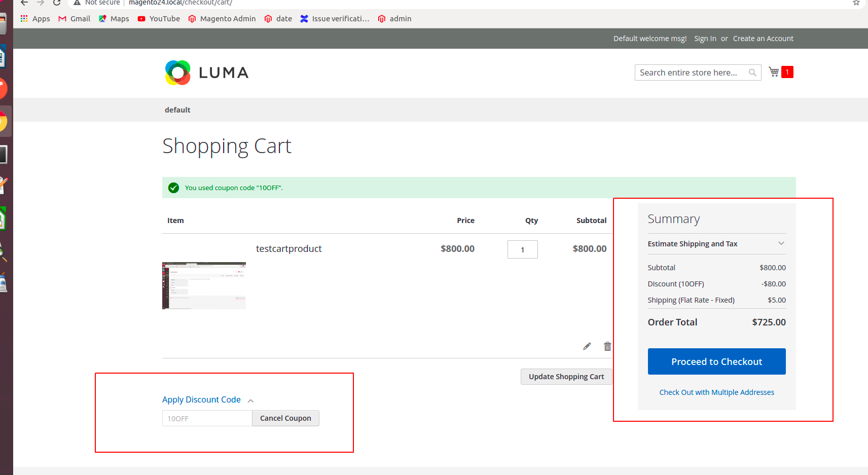The height and width of the screenshot is (475, 868).
Task: Navigate back with the browser arrow
Action: pyautogui.click(x=24, y=3)
